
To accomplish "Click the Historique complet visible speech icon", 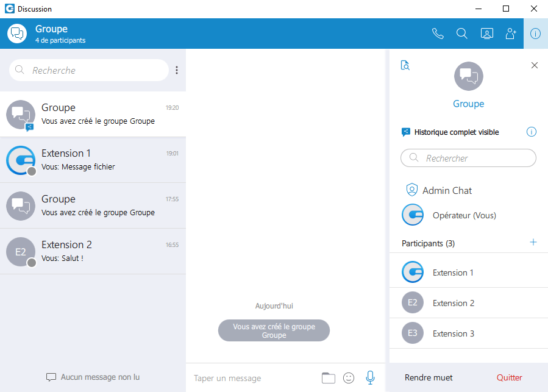I will pyautogui.click(x=406, y=132).
